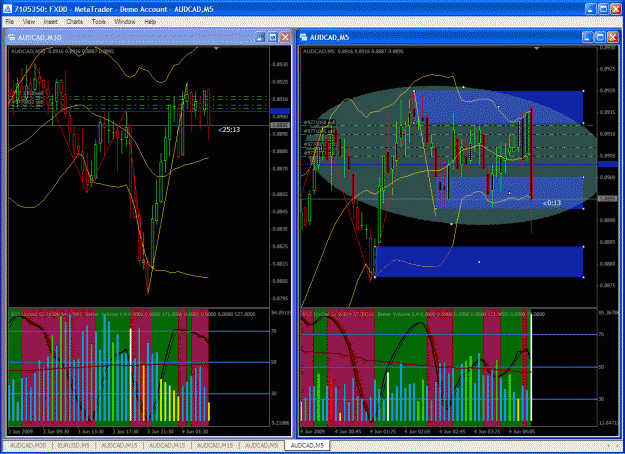The image size is (625, 454).
Task: Click the Better Volume 1.4 label in M5 chart
Action: point(397,314)
